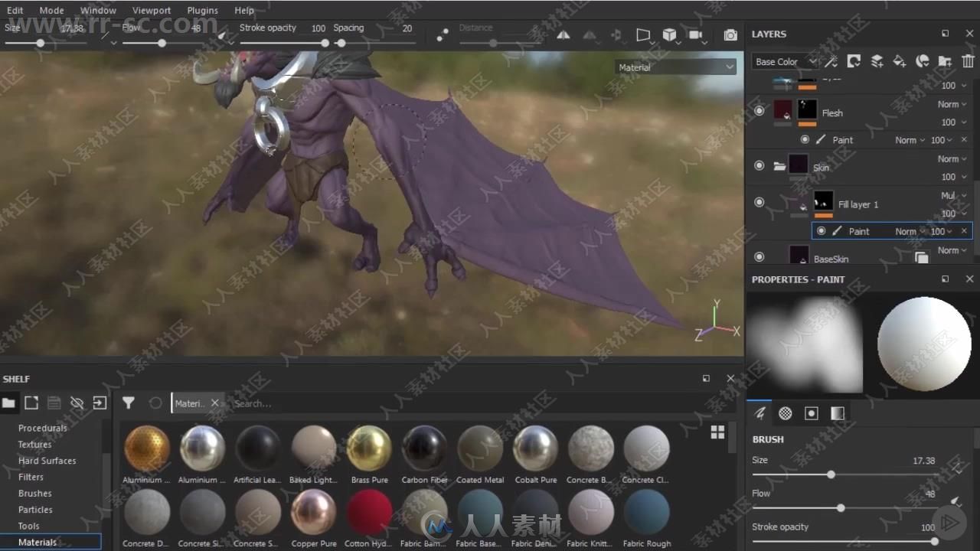Toggle visibility of selected Paint effect
This screenshot has width=980, height=551.
click(822, 230)
